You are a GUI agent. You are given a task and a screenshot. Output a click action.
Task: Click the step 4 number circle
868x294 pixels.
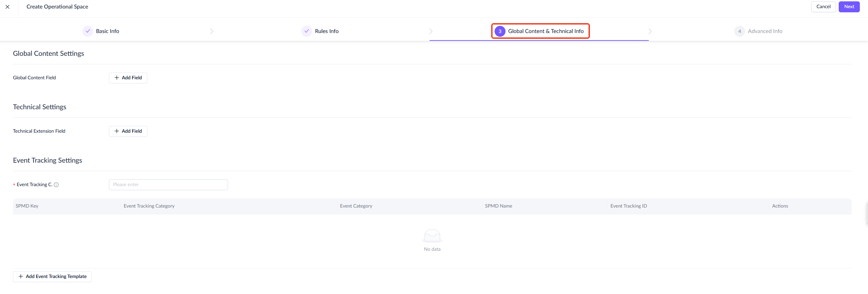739,31
